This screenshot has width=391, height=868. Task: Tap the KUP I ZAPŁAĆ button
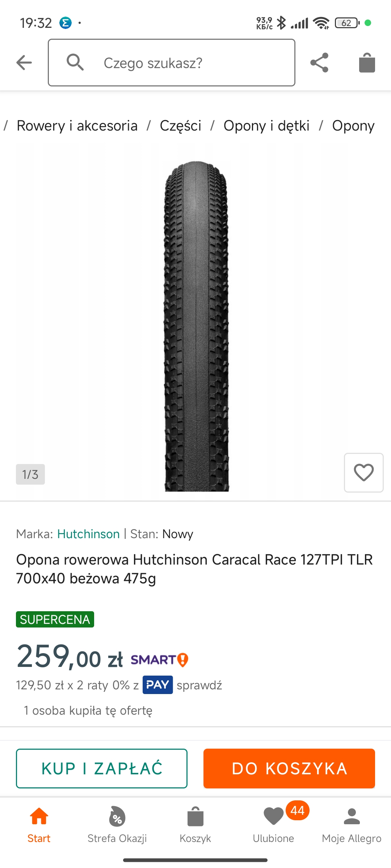(x=102, y=769)
